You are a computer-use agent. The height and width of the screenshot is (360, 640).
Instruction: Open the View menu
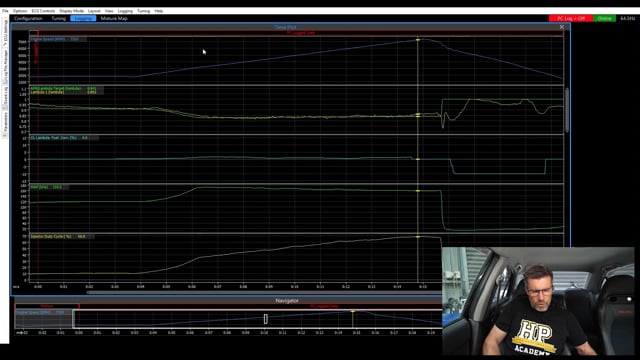click(x=109, y=11)
